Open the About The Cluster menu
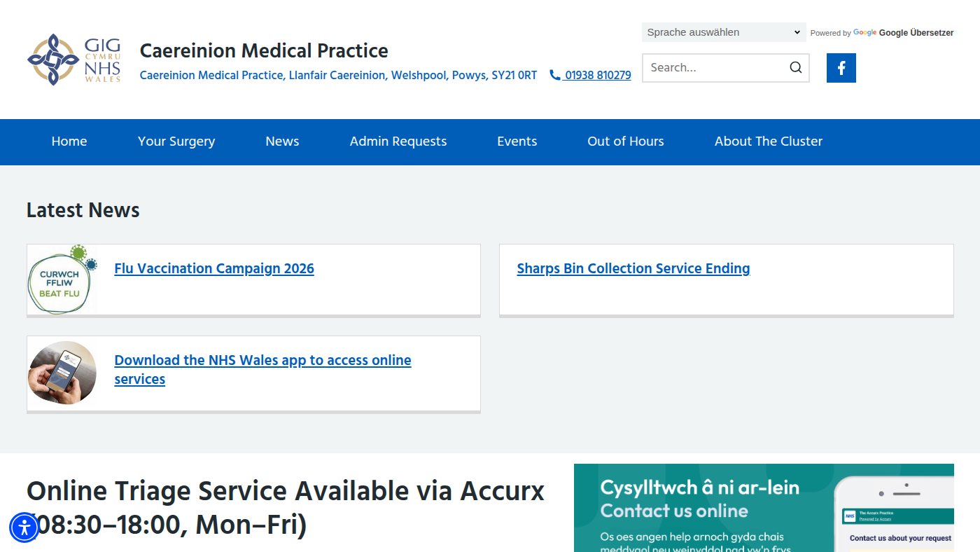This screenshot has width=980, height=552. [769, 142]
